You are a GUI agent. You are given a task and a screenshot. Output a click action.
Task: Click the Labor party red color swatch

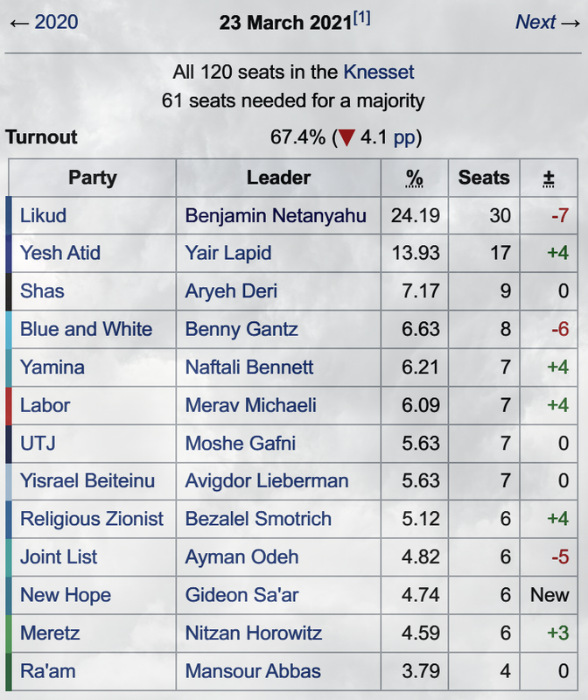point(9,406)
